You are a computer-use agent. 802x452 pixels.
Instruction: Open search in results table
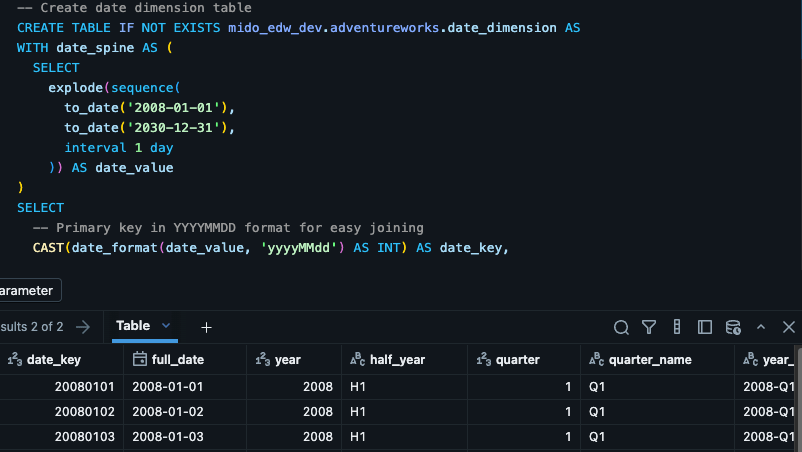pyautogui.click(x=621, y=327)
